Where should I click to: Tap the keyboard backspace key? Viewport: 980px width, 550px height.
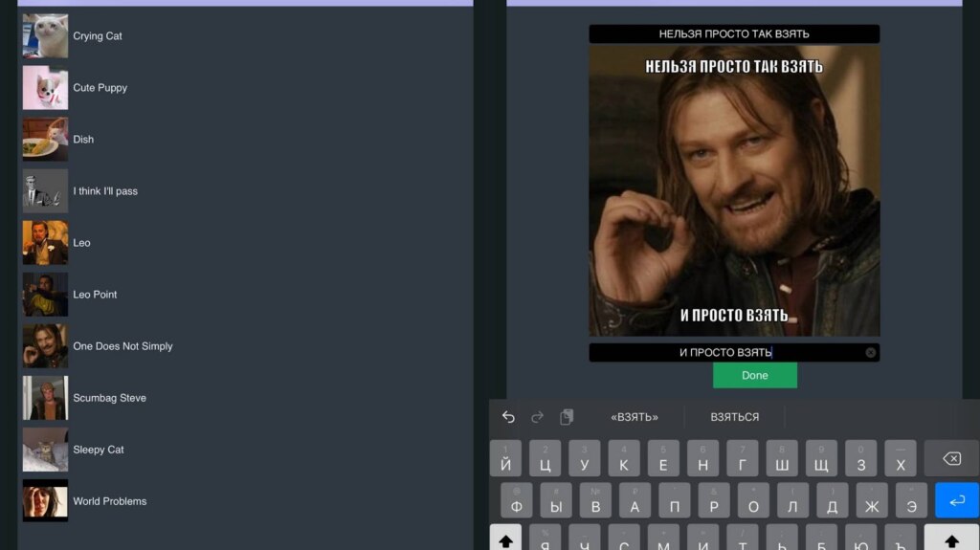click(951, 459)
